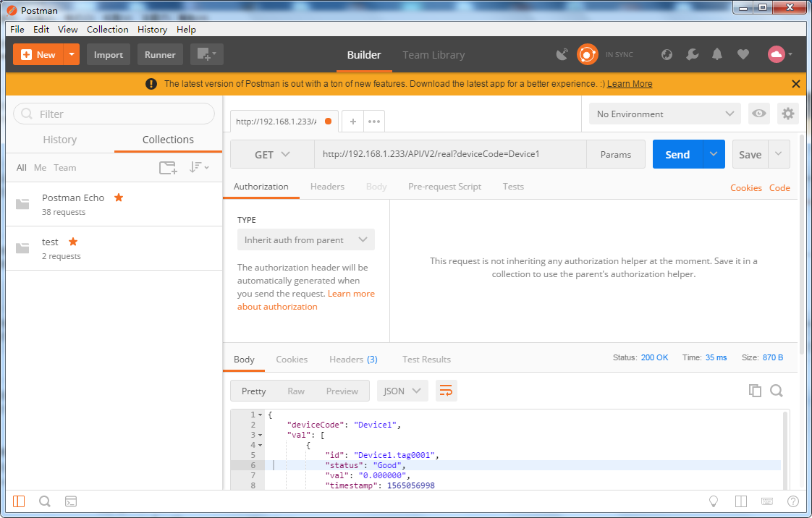Open the Postman console icon
Screen dimensions: 812x518
[x=70, y=501]
